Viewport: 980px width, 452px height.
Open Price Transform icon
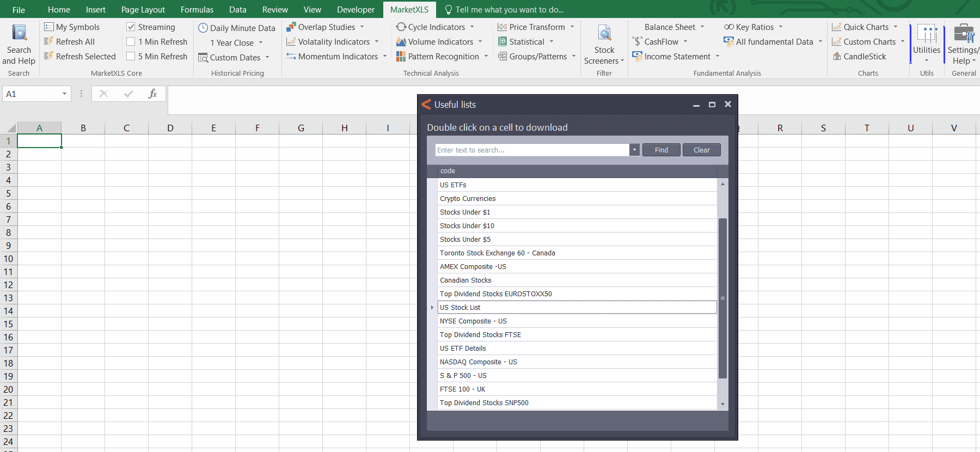(502, 27)
